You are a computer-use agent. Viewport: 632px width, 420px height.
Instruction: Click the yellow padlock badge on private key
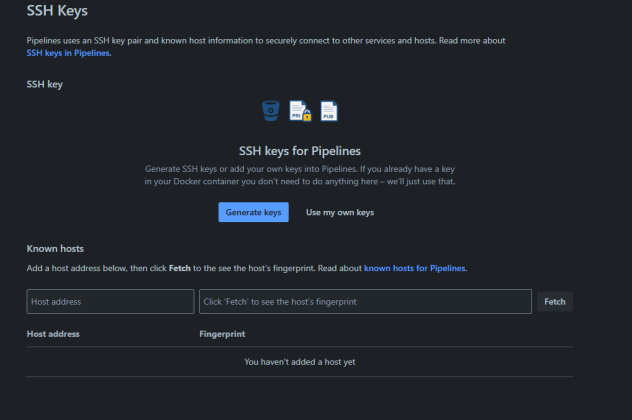pos(307,116)
